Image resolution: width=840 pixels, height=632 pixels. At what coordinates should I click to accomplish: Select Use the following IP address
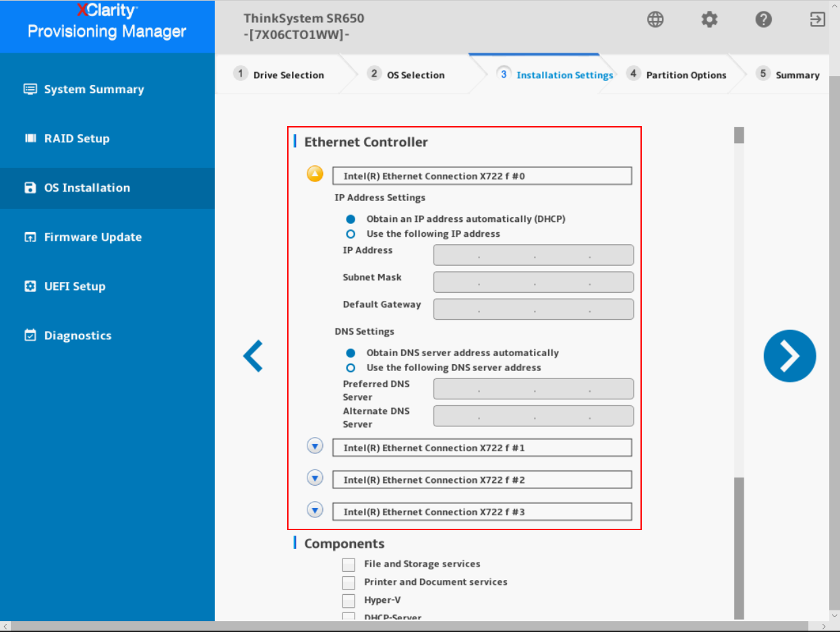351,234
